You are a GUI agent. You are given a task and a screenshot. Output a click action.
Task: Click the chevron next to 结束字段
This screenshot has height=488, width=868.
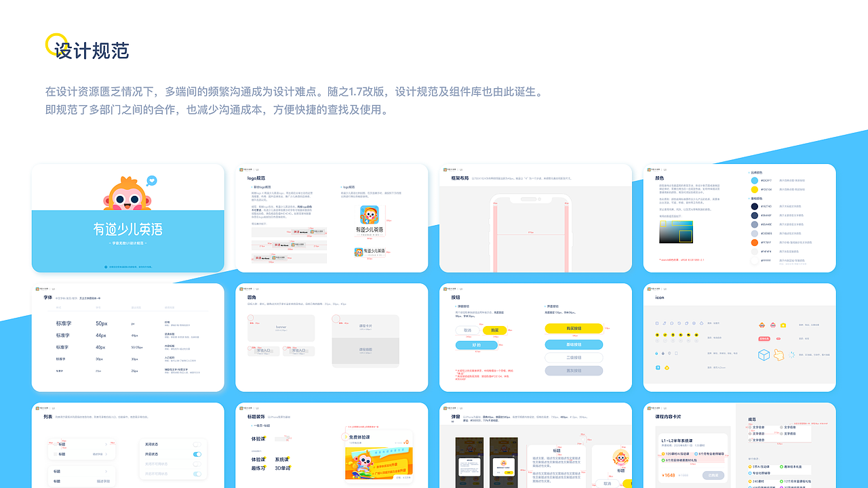pos(106,472)
